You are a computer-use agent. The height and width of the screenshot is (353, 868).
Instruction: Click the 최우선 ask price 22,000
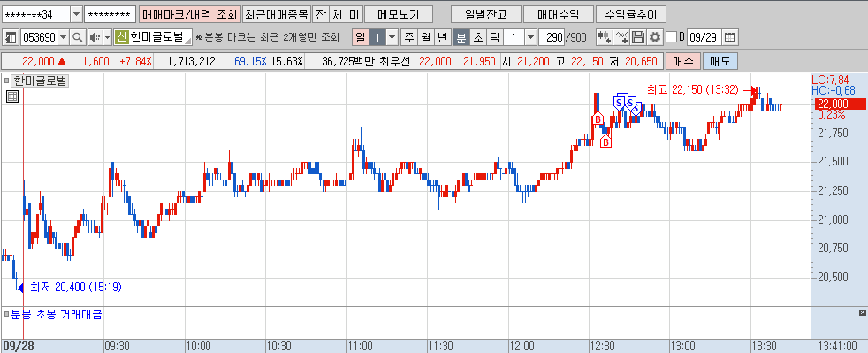pyautogui.click(x=435, y=62)
